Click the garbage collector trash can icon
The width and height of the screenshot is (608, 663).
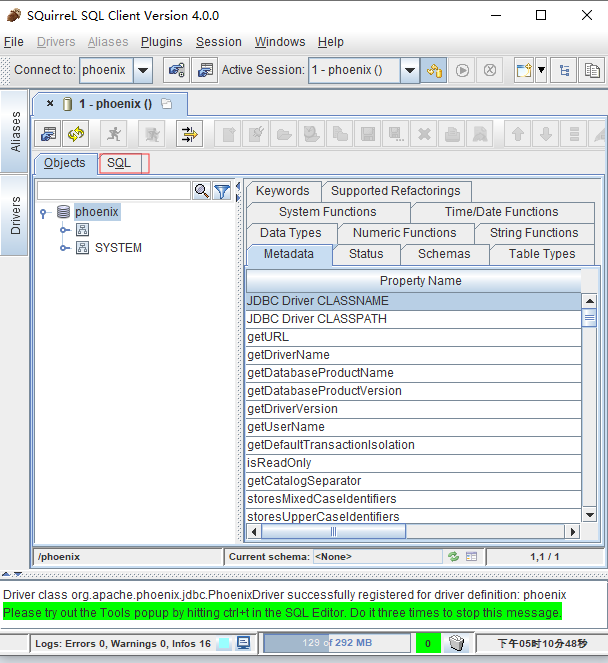pos(457,643)
